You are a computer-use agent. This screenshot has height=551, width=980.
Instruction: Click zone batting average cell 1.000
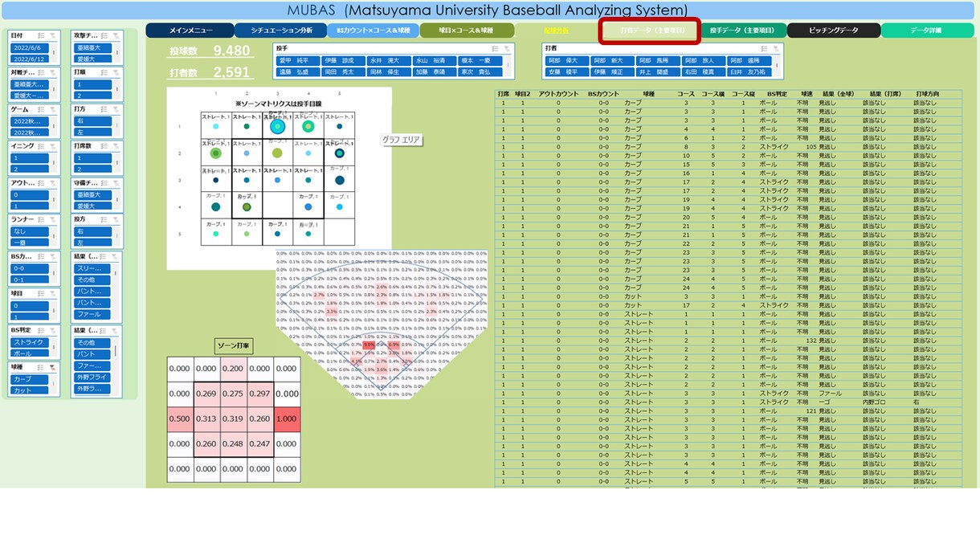(287, 418)
